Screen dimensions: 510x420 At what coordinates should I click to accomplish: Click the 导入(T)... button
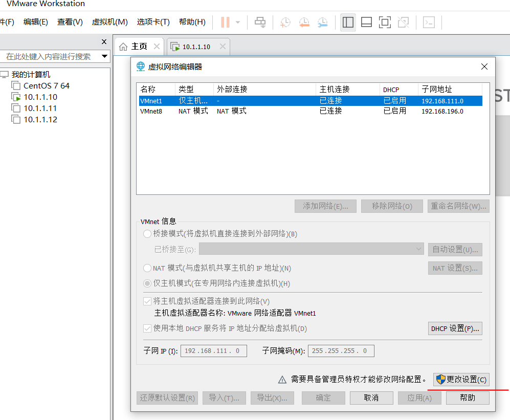224,398
